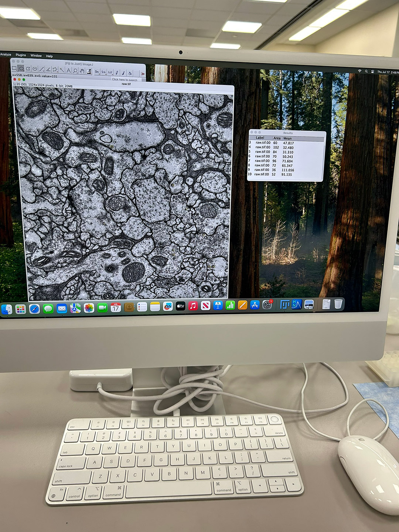Choose the Polygon selection tool
Viewport: 399px width, 532px height.
click(28, 69)
